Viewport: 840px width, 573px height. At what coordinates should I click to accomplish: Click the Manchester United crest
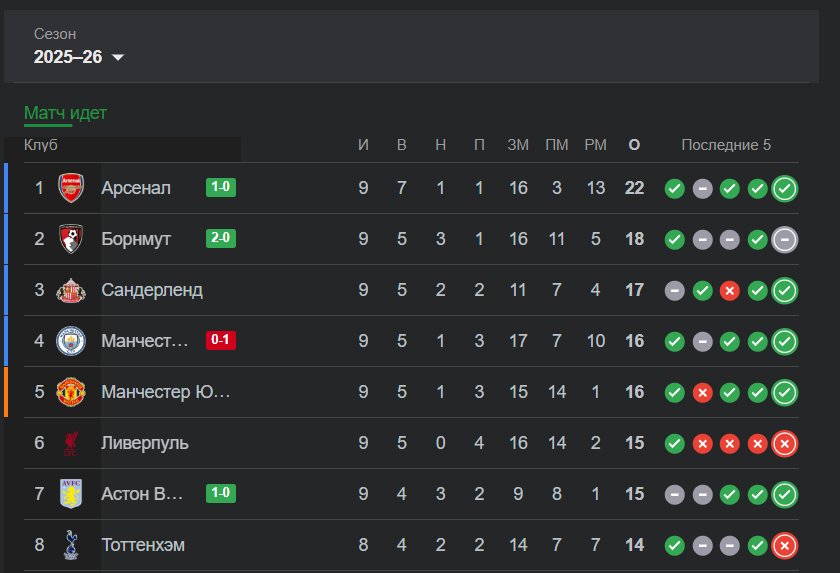71,392
